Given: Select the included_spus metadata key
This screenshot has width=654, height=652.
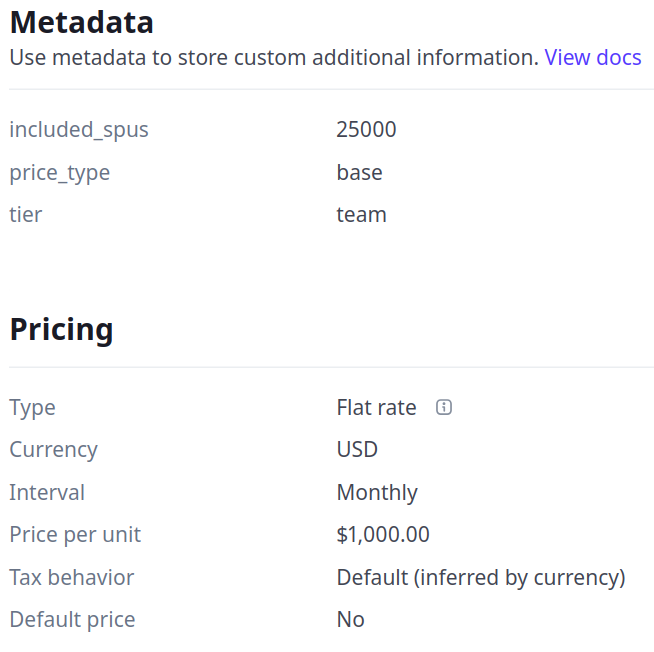Looking at the screenshot, I should point(79,129).
